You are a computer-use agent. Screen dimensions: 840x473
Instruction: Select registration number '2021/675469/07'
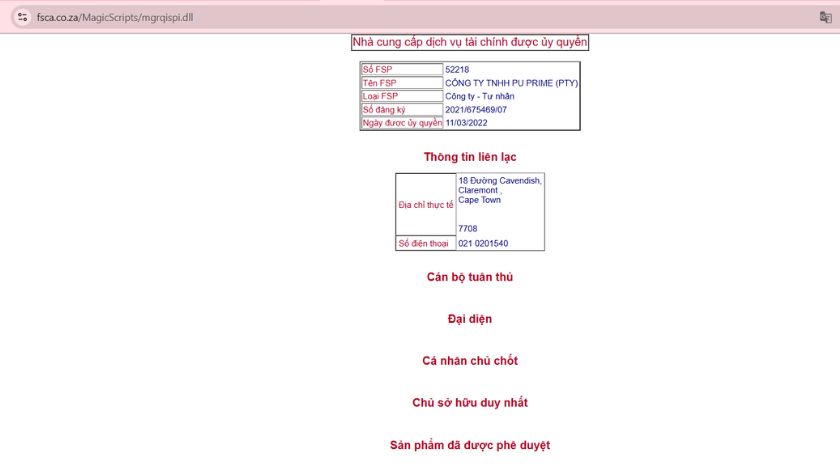pos(476,110)
